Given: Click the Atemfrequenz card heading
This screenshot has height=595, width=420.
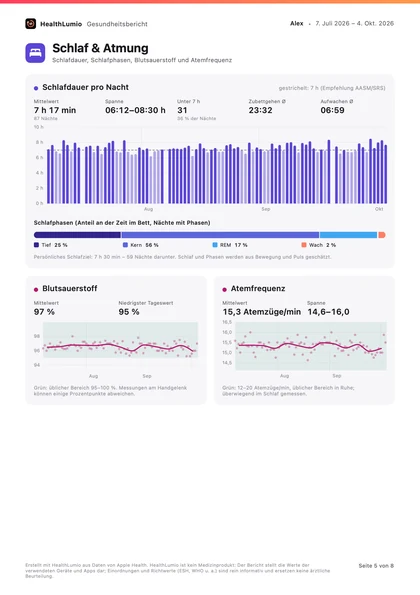Looking at the screenshot, I should tap(258, 288).
